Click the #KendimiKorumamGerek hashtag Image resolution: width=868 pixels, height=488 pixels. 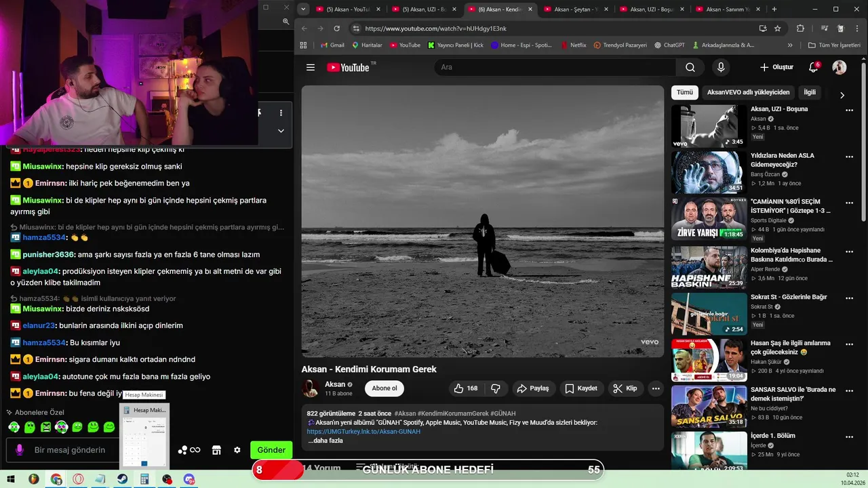point(453,413)
